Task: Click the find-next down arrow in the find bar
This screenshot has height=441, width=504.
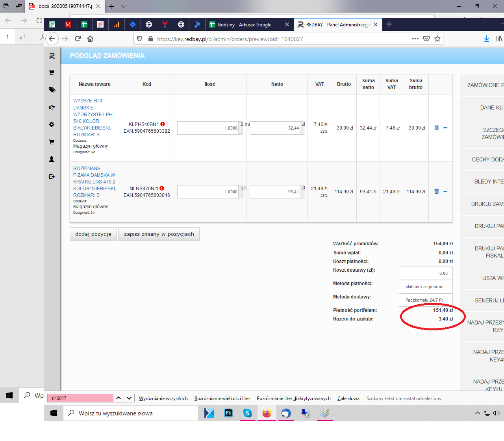Action: click(129, 398)
